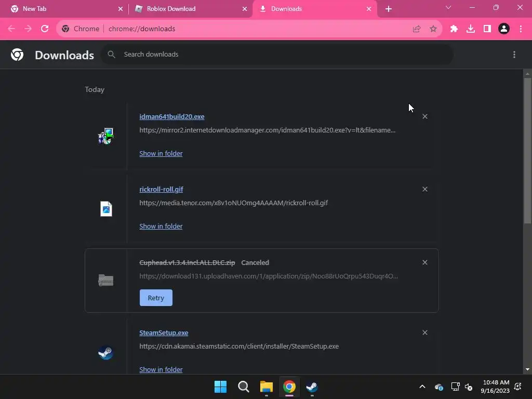Viewport: 532px width, 399px height.
Task: Open File Explorer from taskbar
Action: coord(267,387)
